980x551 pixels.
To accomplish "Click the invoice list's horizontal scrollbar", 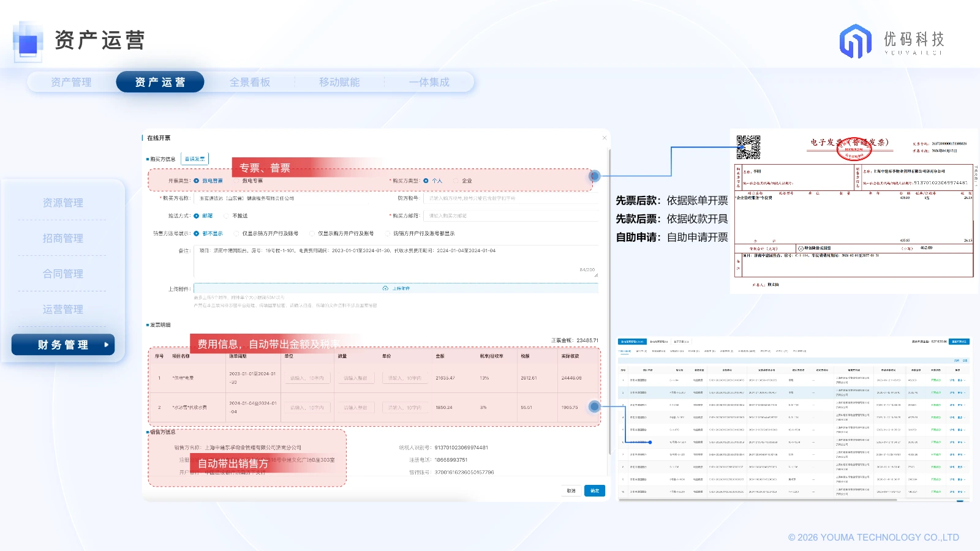I will coord(758,500).
